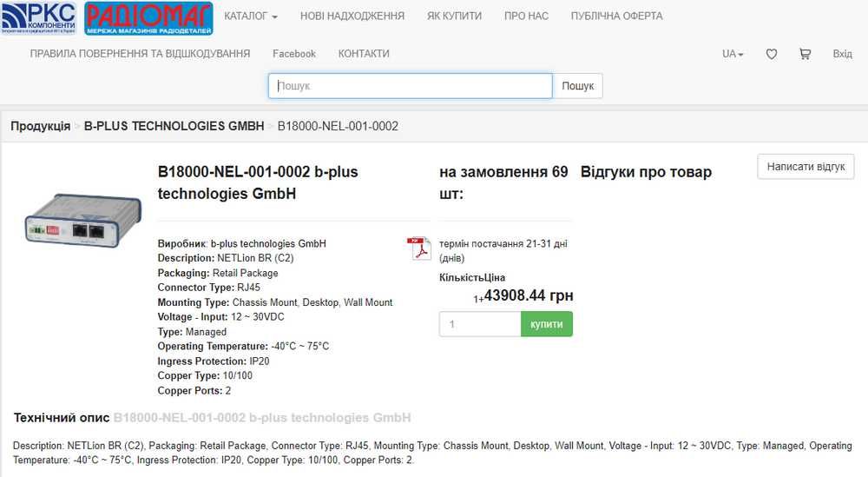Click the Пошук search button
The width and height of the screenshot is (868, 477).
click(577, 86)
